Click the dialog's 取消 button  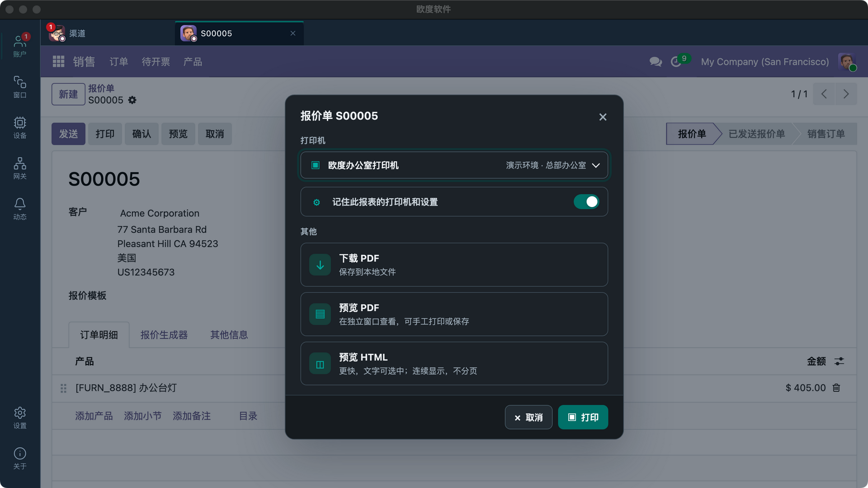528,417
